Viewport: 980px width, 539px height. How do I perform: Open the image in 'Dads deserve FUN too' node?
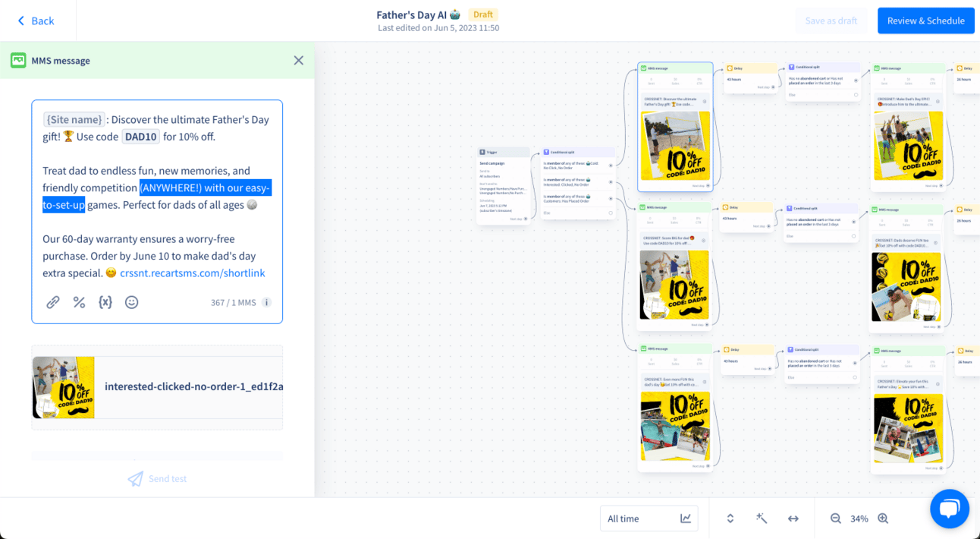[908, 288]
